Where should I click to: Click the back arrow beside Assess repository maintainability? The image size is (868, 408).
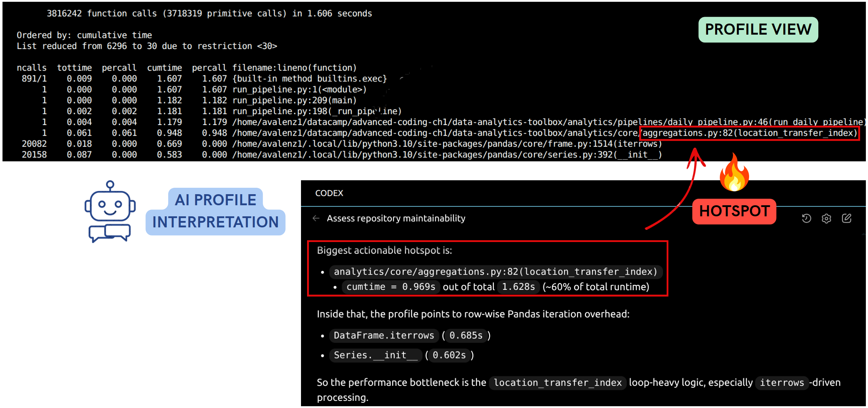click(x=316, y=218)
